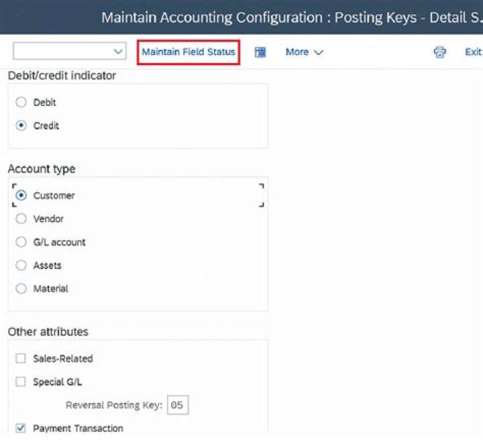Select Assets account type
The height and width of the screenshot is (448, 483).
tap(21, 265)
